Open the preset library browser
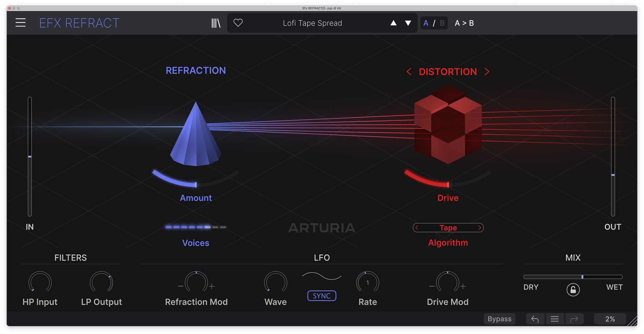This screenshot has width=644, height=334. (x=216, y=23)
